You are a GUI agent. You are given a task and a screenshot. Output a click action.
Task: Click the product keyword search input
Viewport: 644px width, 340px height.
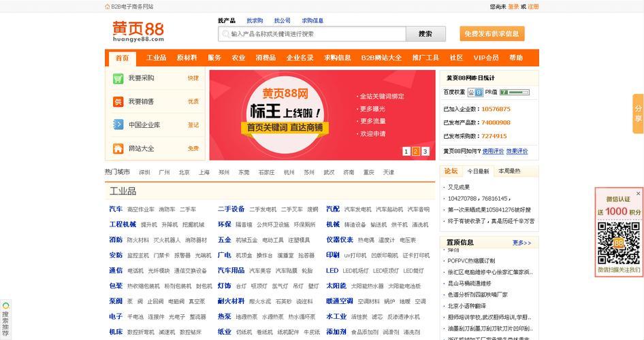pos(312,34)
